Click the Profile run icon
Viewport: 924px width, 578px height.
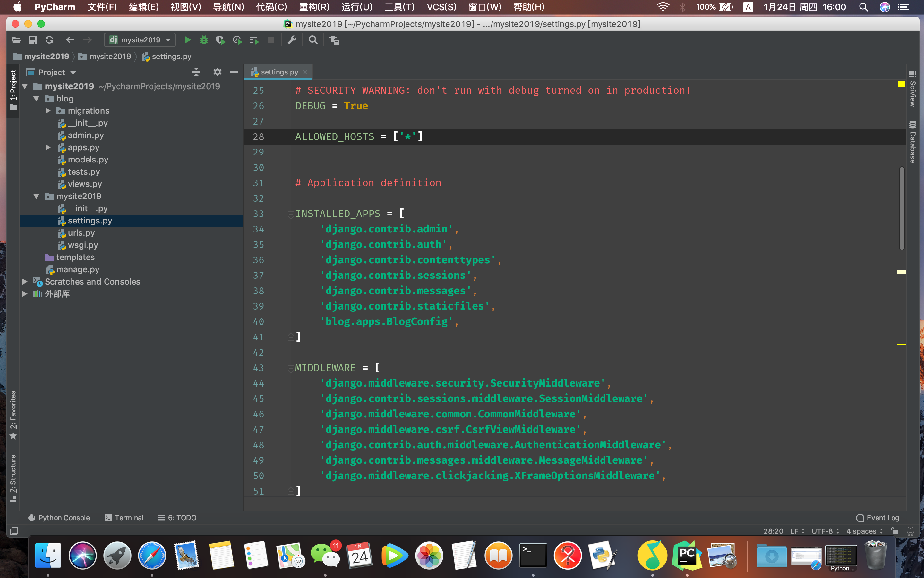(x=237, y=40)
